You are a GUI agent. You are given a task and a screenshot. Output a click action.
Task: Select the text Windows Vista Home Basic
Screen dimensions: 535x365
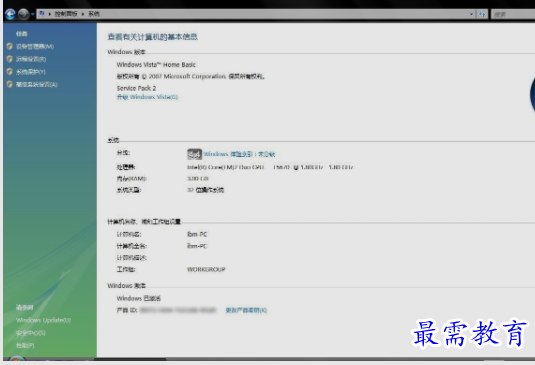point(156,64)
